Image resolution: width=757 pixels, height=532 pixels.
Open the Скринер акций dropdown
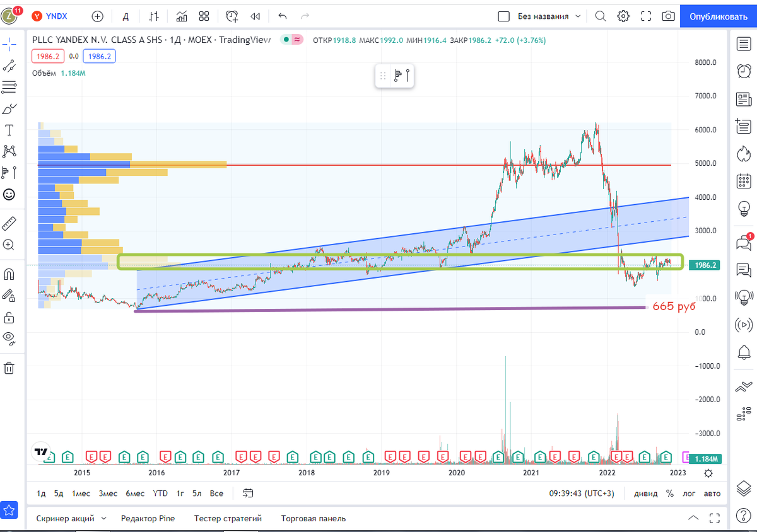pyautogui.click(x=70, y=518)
